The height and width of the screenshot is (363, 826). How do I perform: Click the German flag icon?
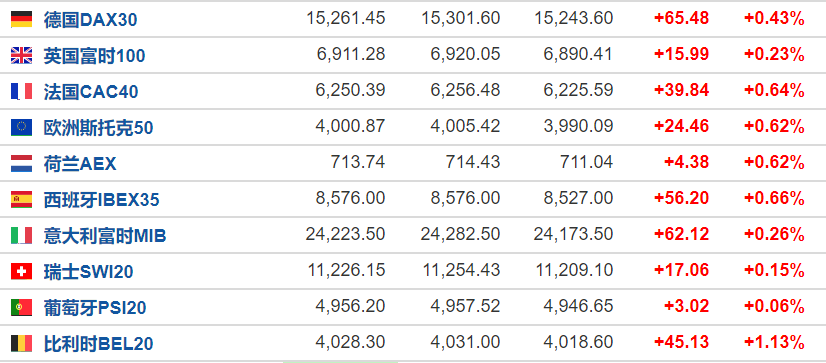22,19
